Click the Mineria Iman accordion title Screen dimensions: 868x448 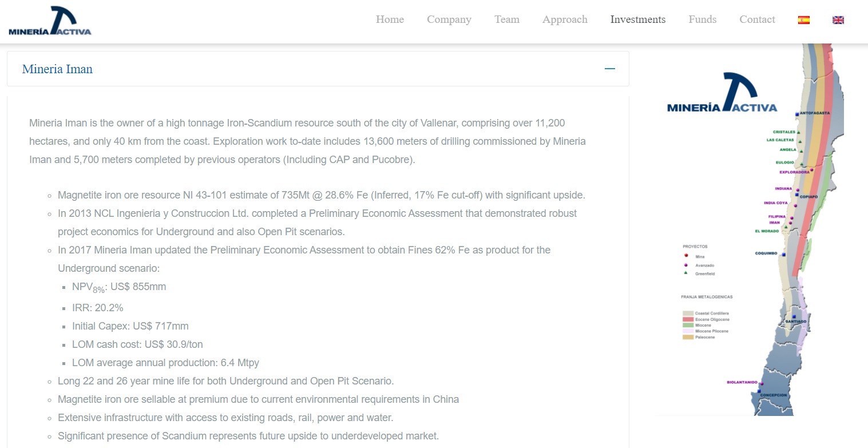click(57, 69)
